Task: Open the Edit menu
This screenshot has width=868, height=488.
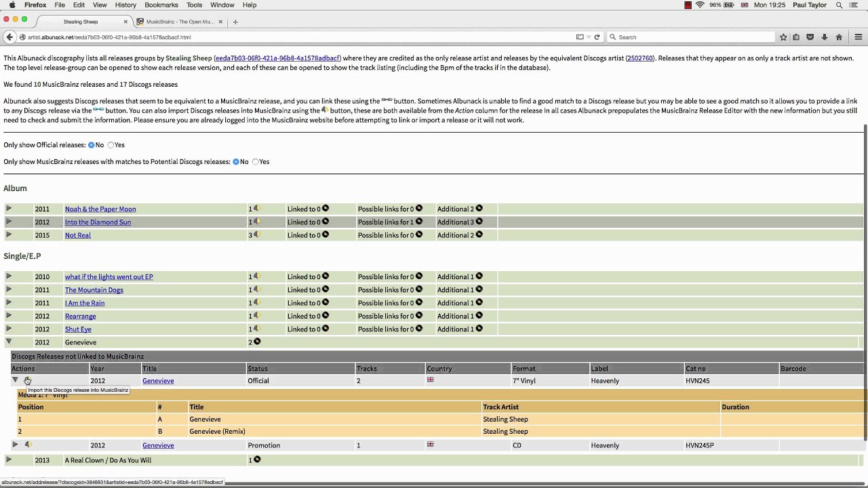Action: click(x=79, y=5)
